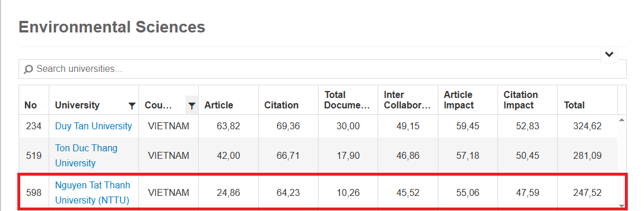Select Citation value 64,23
644x211 pixels.
click(288, 192)
